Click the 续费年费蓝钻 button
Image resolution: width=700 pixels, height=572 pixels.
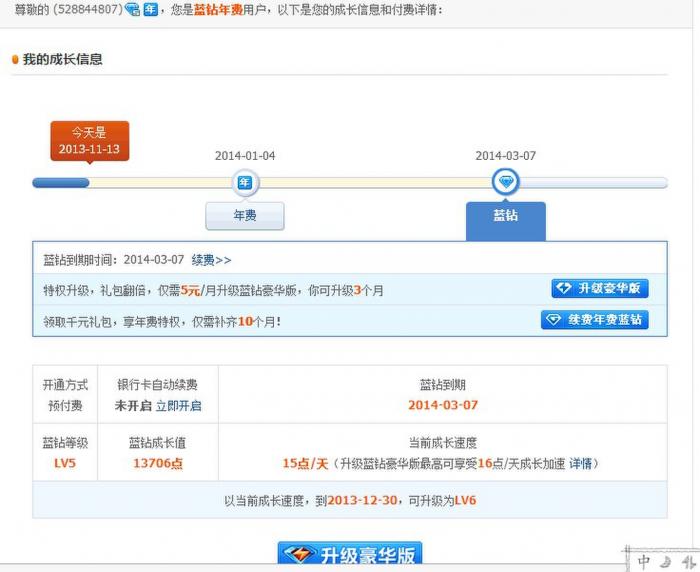click(595, 320)
